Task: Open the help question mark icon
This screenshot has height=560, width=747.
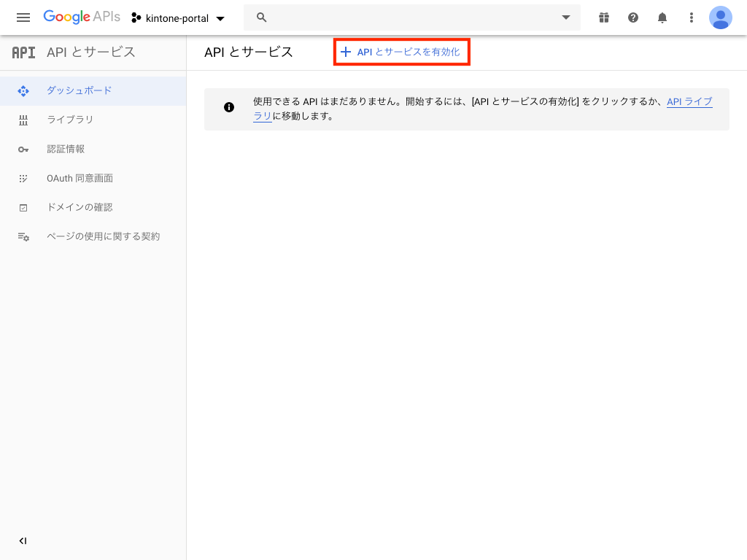Action: coord(632,17)
